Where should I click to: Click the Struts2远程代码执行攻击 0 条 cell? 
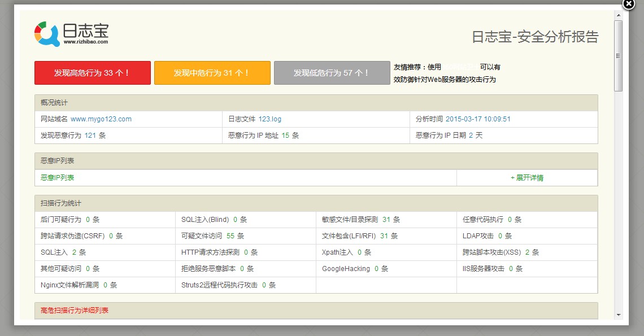[x=246, y=285]
